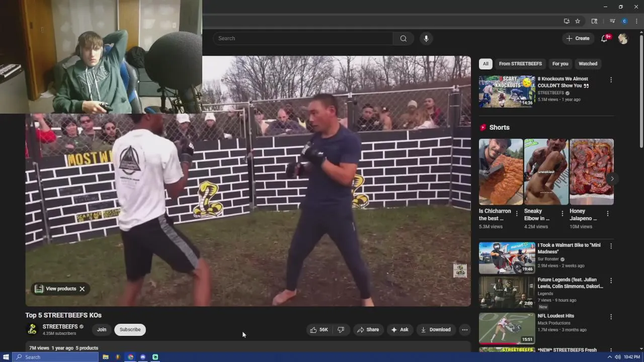
Task: Open Chrome tab search icon
Action: pos(594,21)
